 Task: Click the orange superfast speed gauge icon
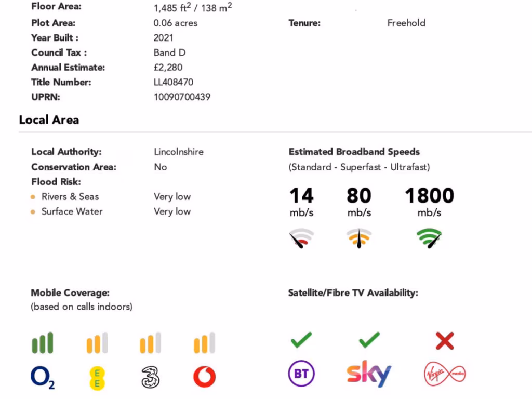tap(359, 238)
